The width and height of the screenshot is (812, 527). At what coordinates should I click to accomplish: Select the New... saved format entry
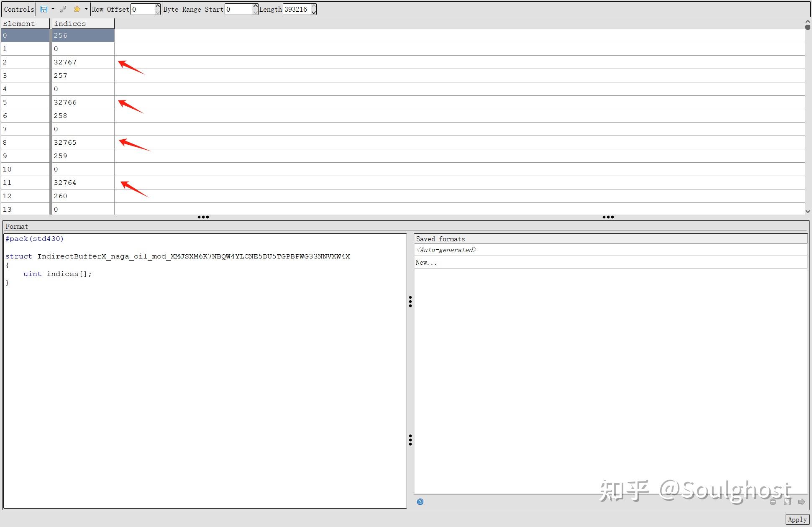click(x=426, y=263)
